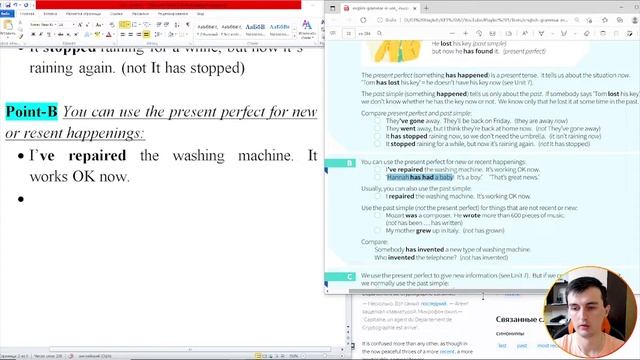Switch to the Page Layout ribbon tab
Image resolution: width=640 pixels, height=360 pixels.
click(83, 13)
